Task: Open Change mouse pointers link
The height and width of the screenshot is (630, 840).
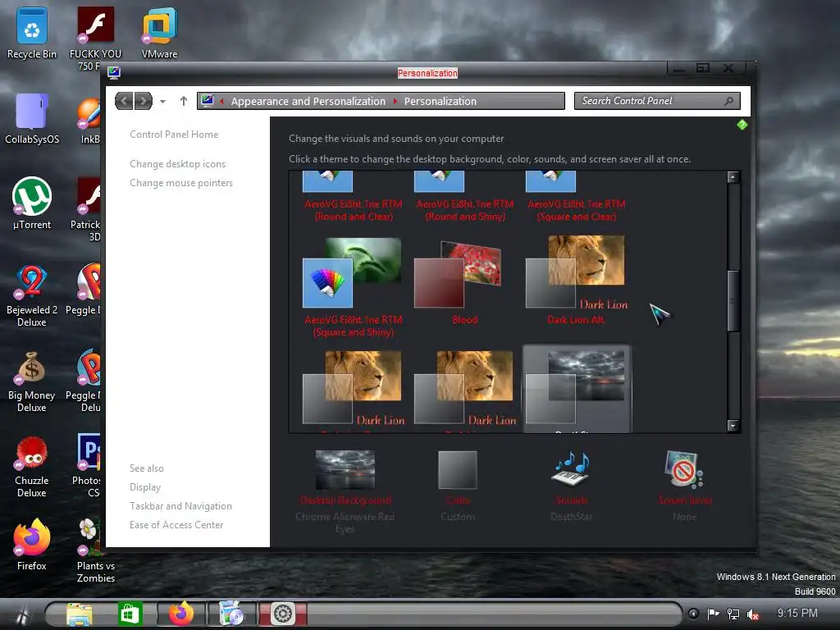Action: coord(181,183)
